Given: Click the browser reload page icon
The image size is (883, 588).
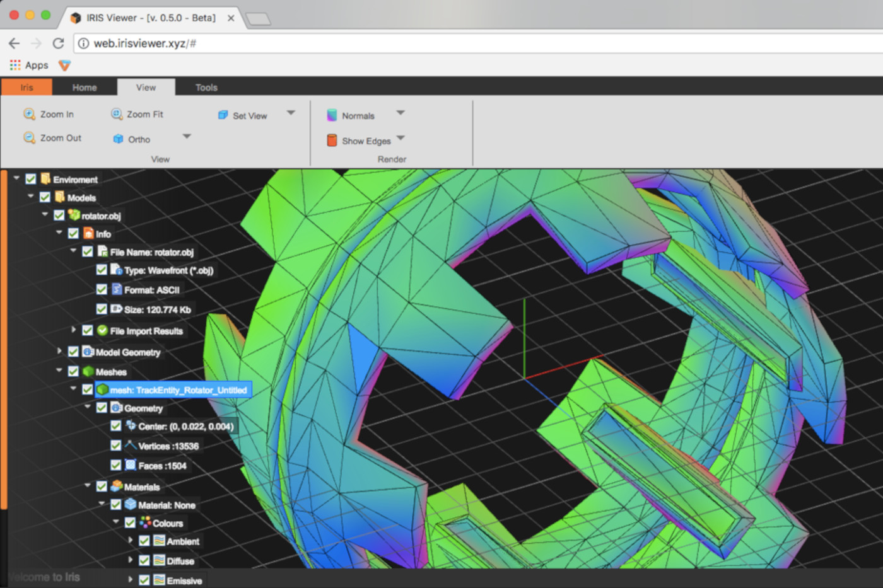Looking at the screenshot, I should 58,43.
